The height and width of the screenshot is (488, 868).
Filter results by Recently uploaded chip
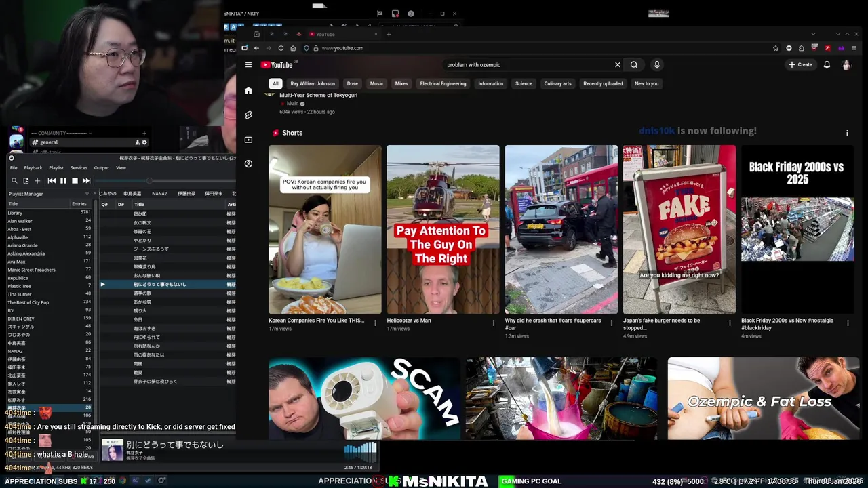pos(603,83)
